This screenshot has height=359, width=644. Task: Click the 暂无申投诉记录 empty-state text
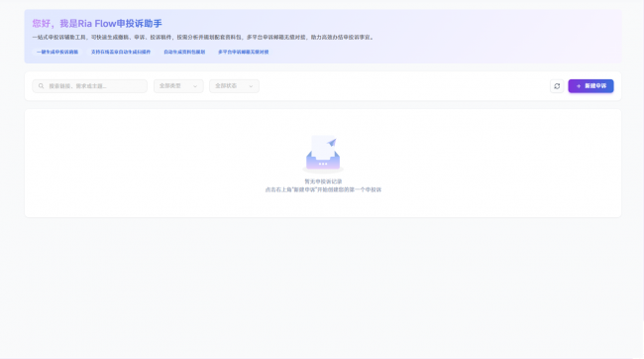click(x=323, y=181)
